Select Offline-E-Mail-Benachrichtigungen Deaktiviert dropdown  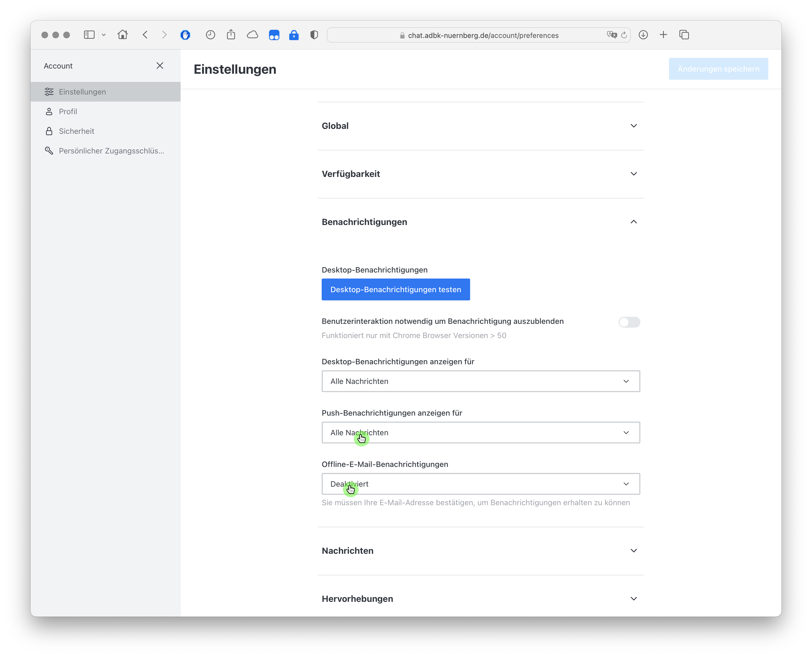pyautogui.click(x=480, y=483)
